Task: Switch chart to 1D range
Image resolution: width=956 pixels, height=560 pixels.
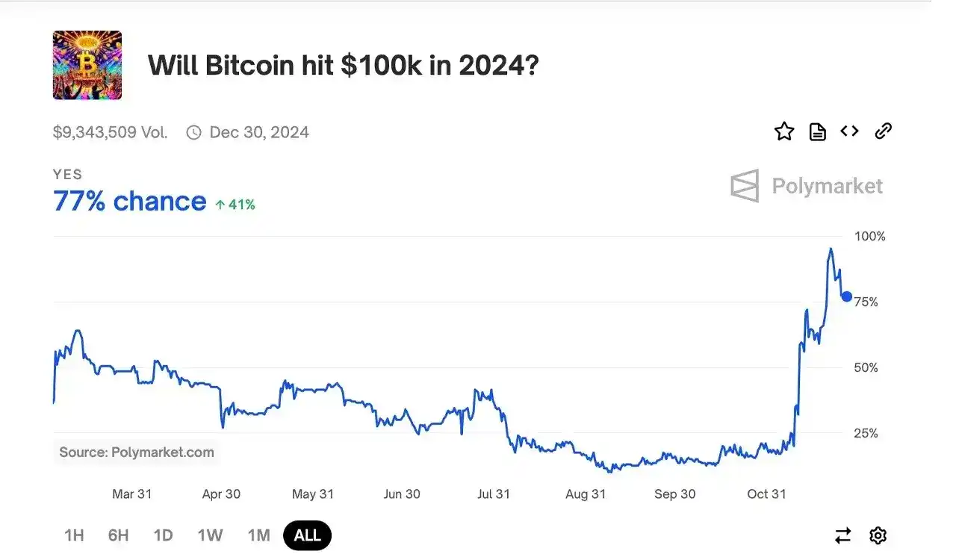Action: coord(163,535)
